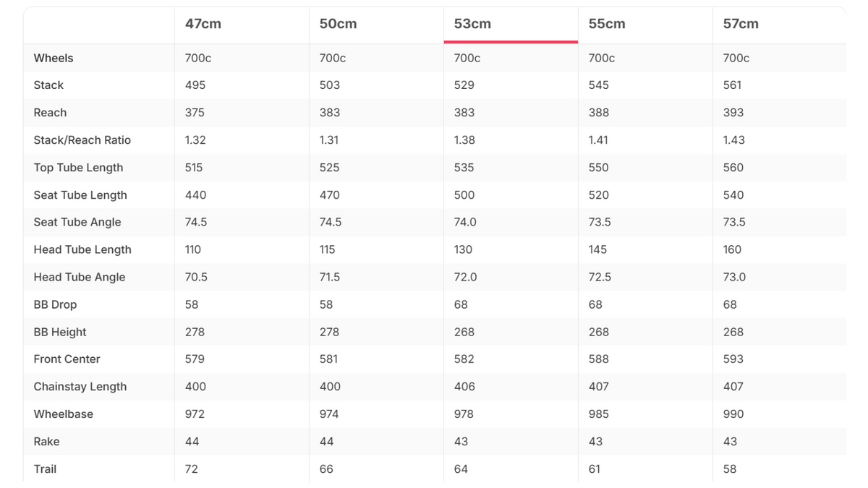The image size is (868, 488).
Task: Select the 53cm size column header
Action: point(472,24)
